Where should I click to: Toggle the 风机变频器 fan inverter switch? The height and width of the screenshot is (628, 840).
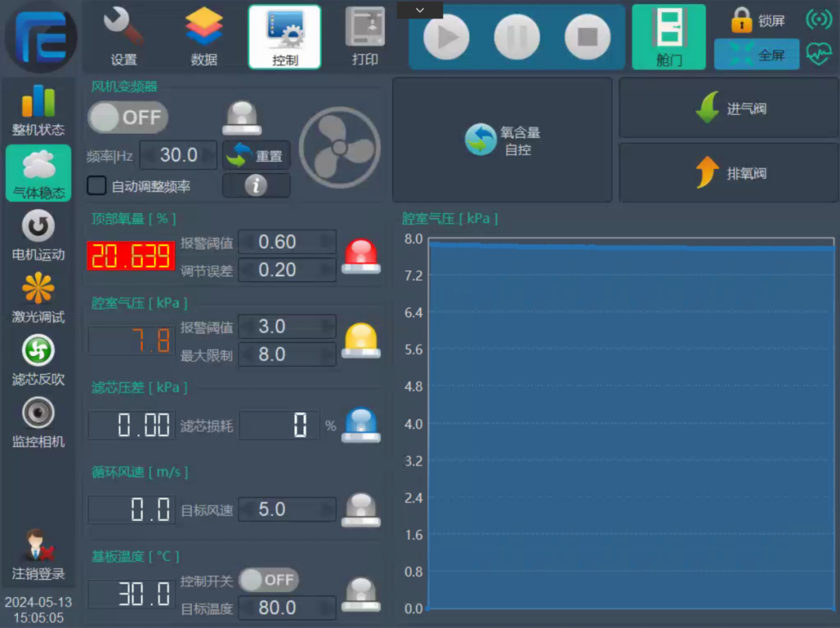pos(128,117)
